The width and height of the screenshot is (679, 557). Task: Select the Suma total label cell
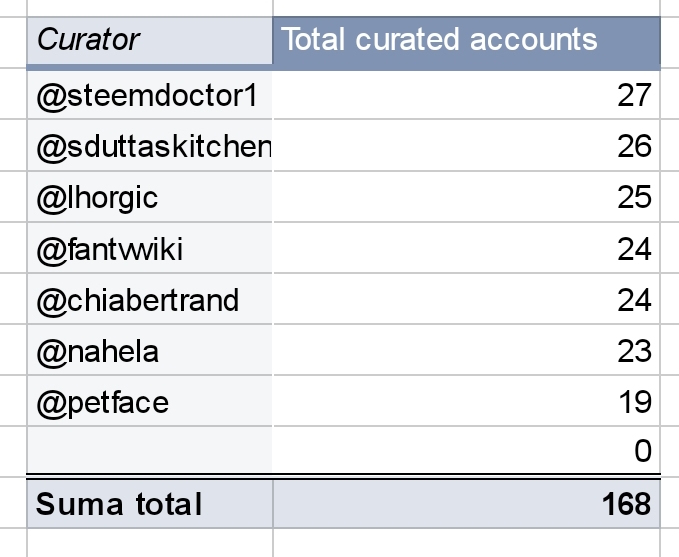point(150,504)
